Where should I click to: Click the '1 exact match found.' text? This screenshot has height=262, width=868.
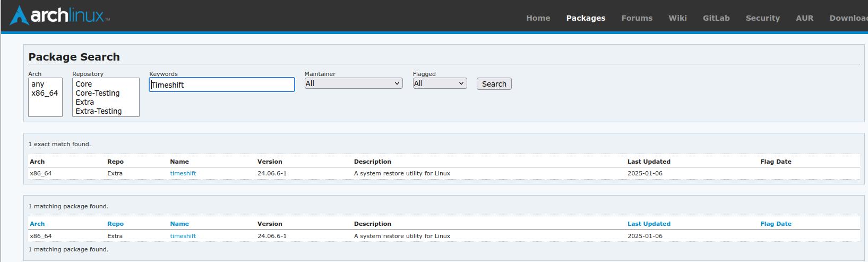click(x=59, y=144)
